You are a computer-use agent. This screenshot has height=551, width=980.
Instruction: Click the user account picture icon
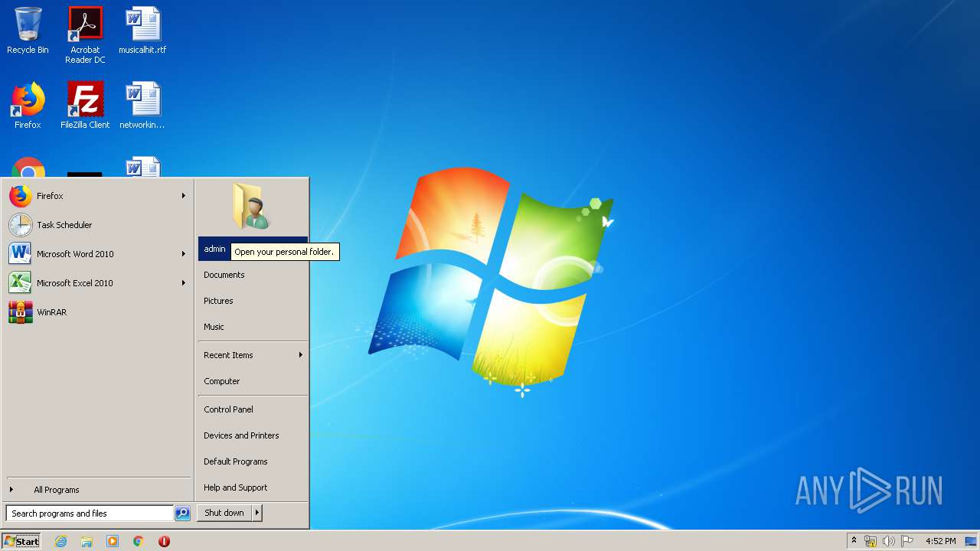[x=252, y=207]
